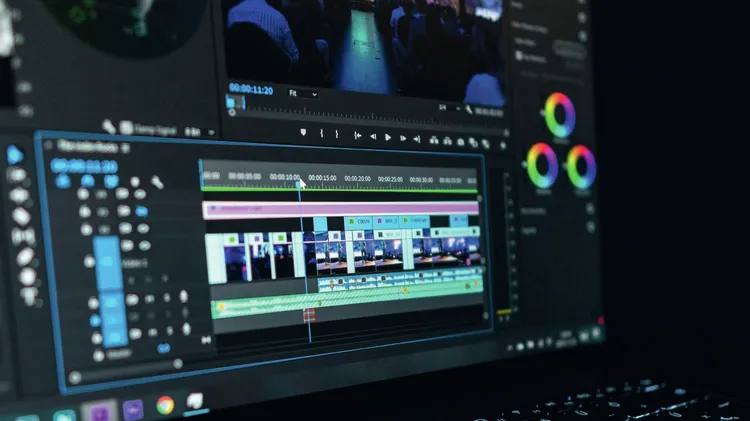Select the Pen tool
Viewport: 750px width, 421px height.
pyautogui.click(x=25, y=257)
